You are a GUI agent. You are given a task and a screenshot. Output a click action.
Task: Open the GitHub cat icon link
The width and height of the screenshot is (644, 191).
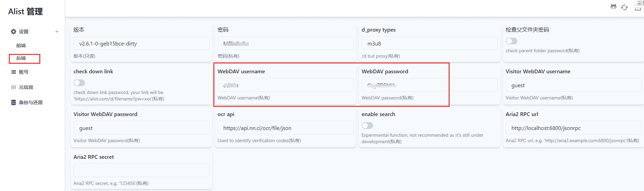tap(613, 7)
